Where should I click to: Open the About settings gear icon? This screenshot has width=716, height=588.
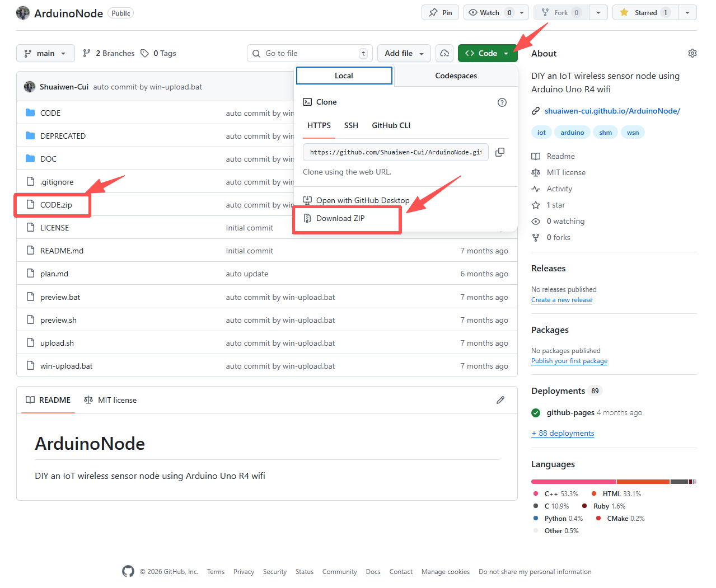coord(692,53)
